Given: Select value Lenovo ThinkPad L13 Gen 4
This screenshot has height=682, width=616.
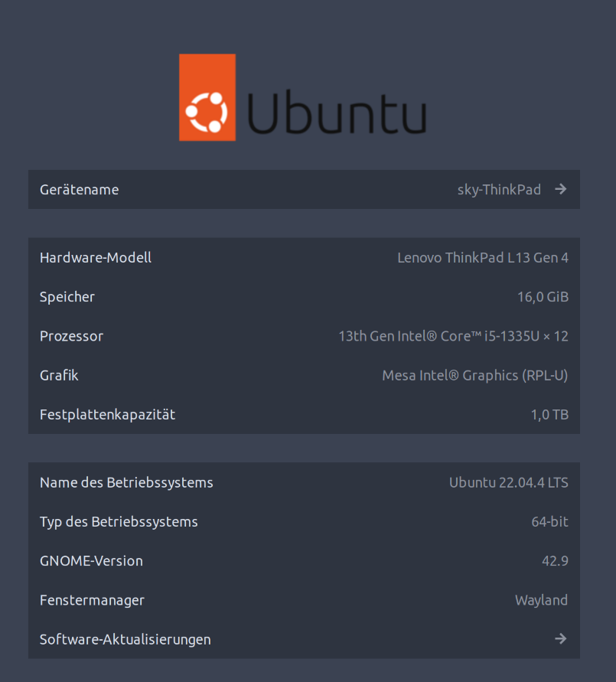Looking at the screenshot, I should click(x=483, y=257).
